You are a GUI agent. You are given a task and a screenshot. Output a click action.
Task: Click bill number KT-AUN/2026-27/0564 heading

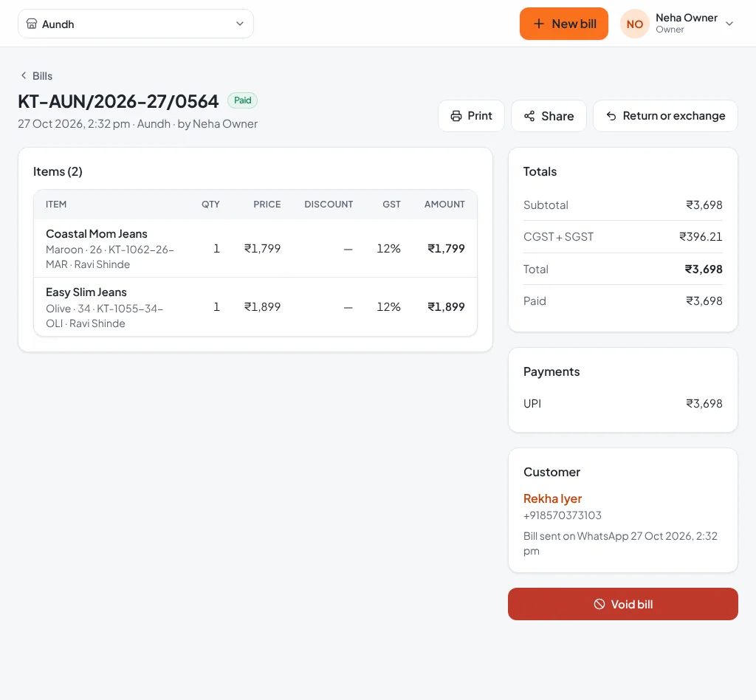tap(118, 101)
